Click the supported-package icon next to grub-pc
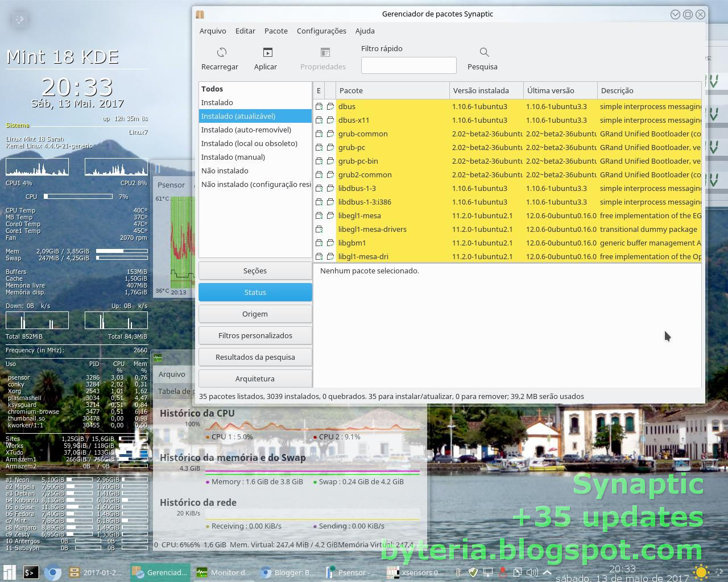The image size is (728, 582). click(x=330, y=147)
